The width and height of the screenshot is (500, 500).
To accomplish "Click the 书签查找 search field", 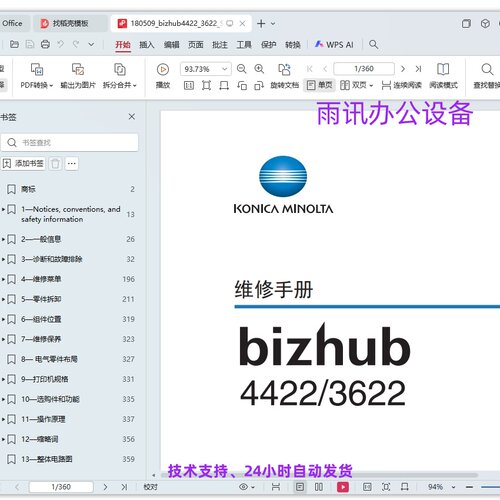I will pos(70,143).
